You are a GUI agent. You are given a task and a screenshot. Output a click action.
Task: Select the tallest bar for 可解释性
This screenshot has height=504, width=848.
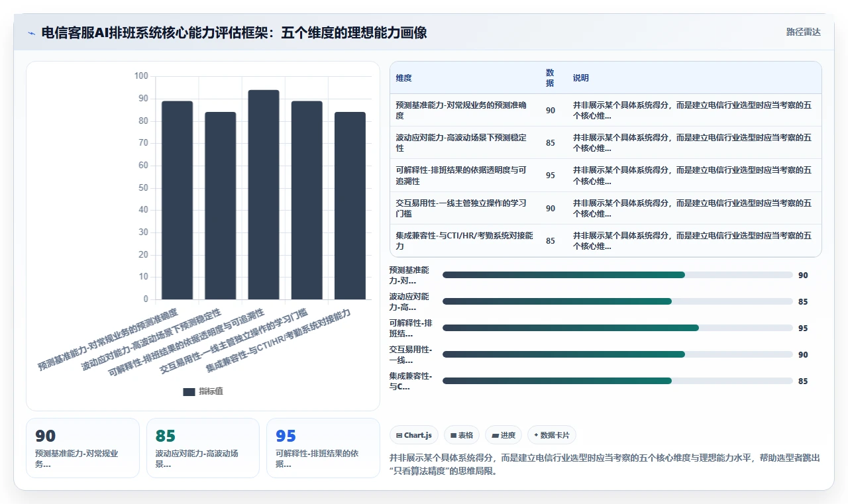click(x=264, y=195)
